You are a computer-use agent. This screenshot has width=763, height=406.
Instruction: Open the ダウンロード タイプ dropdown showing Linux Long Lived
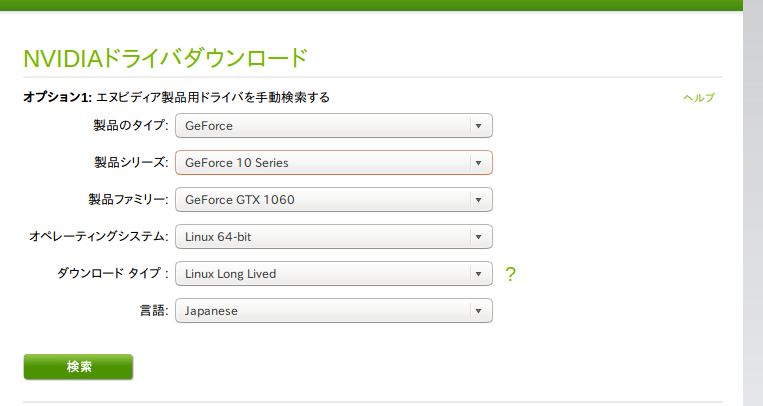point(334,274)
